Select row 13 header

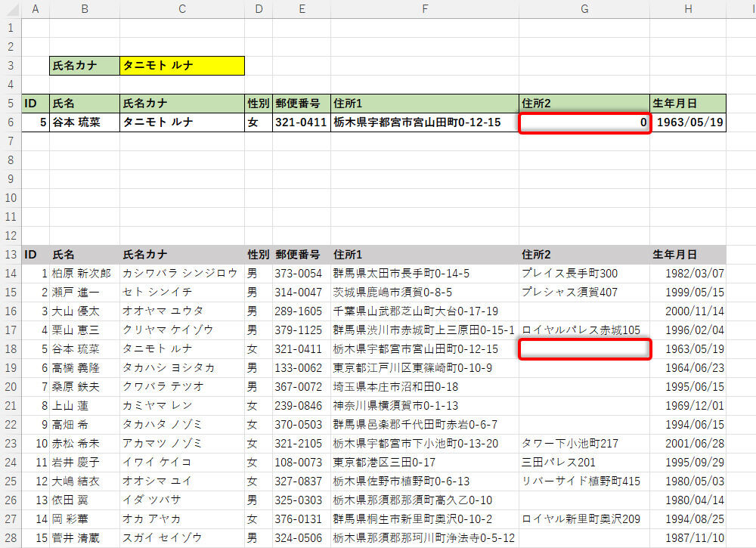point(11,255)
